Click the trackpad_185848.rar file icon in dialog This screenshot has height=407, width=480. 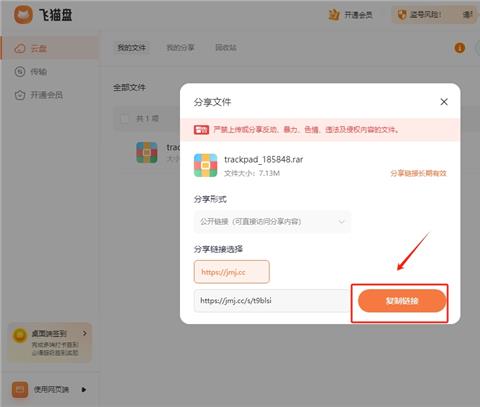206,165
